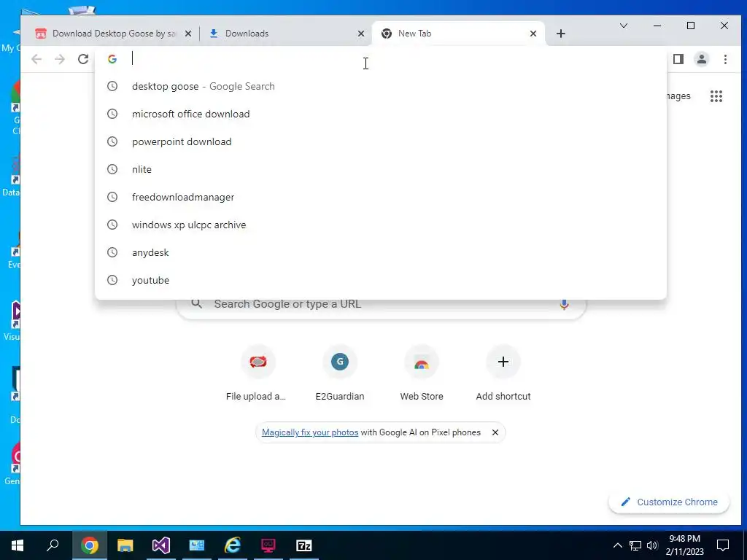The width and height of the screenshot is (747, 560).
Task: Show hidden tray icons chevron
Action: [617, 545]
